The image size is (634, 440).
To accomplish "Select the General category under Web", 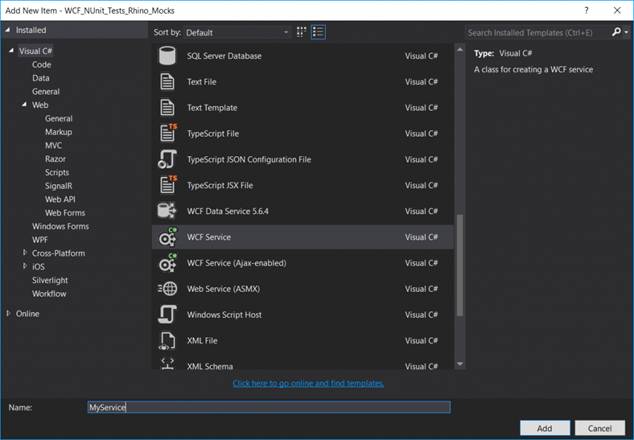I will coord(59,118).
